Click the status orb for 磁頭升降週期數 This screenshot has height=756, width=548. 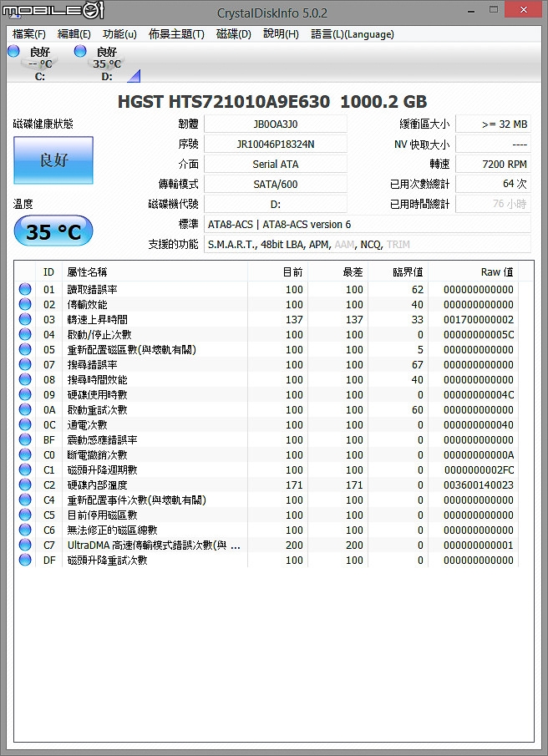click(25, 469)
